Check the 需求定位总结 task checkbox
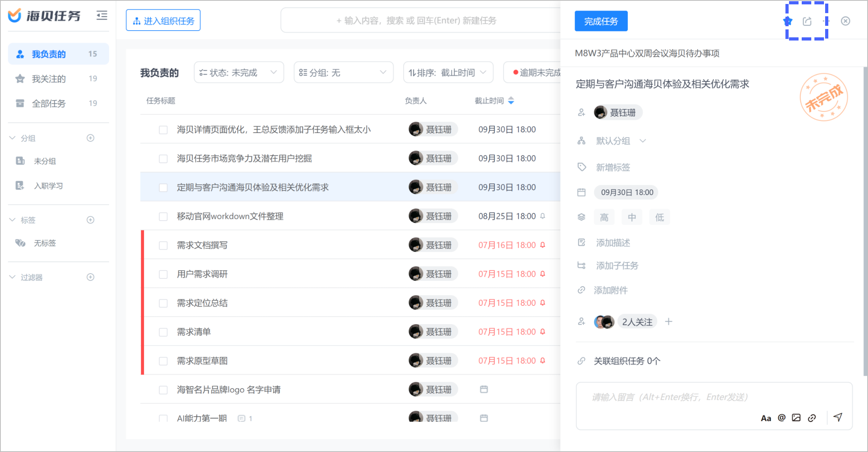This screenshot has width=868, height=452. point(163,303)
